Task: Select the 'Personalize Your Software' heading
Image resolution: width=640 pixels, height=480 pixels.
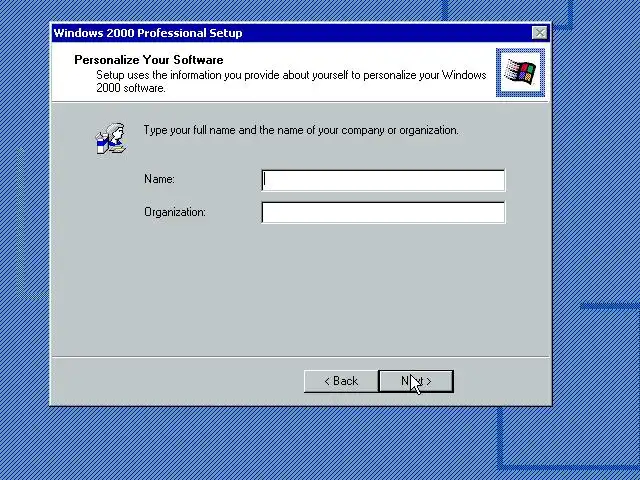Action: [x=149, y=60]
